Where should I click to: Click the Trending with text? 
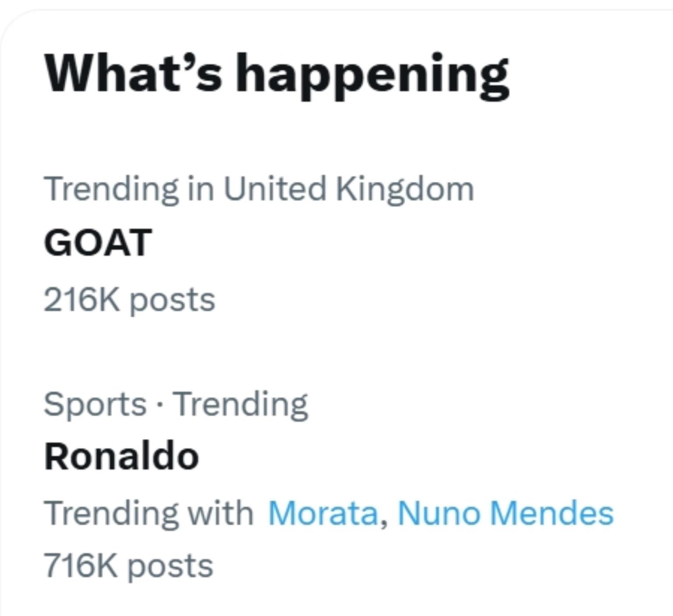pos(149,513)
